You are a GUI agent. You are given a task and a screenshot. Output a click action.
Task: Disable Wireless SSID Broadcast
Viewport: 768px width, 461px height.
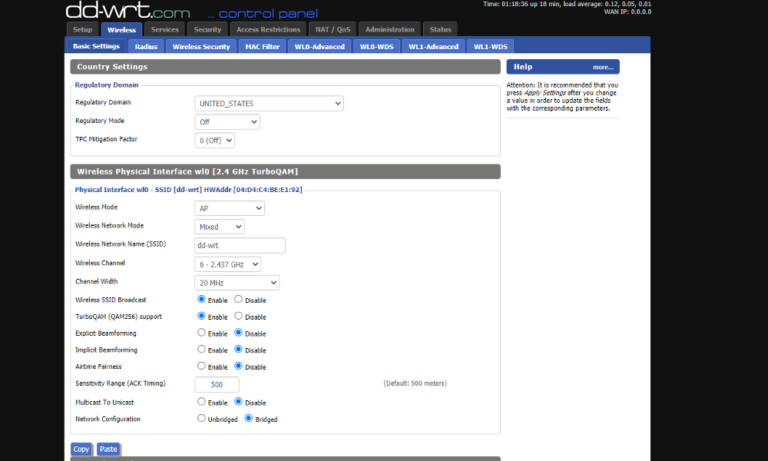(238, 299)
